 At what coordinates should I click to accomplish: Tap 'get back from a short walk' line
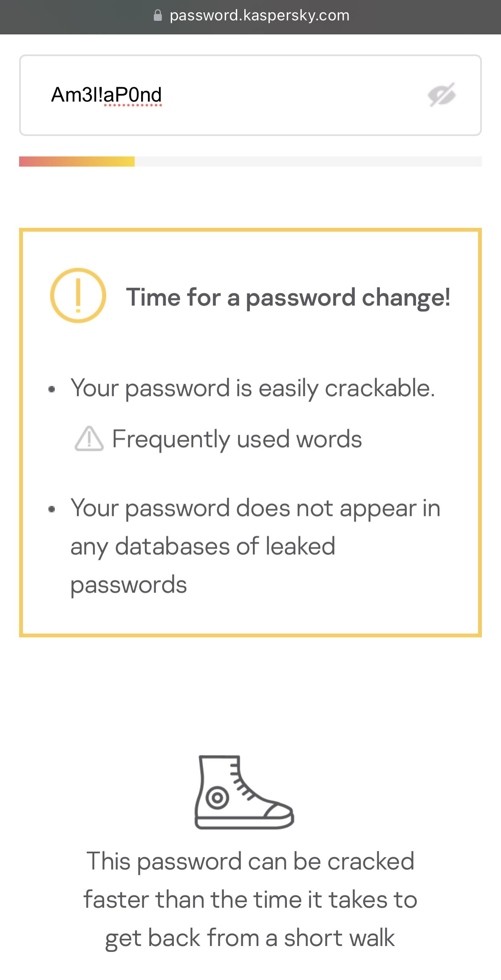click(x=250, y=938)
